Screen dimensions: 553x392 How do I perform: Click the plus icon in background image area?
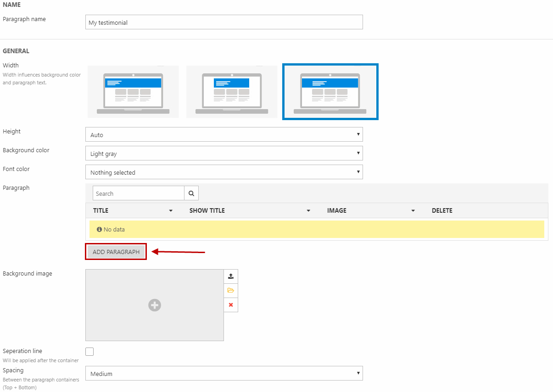(155, 305)
